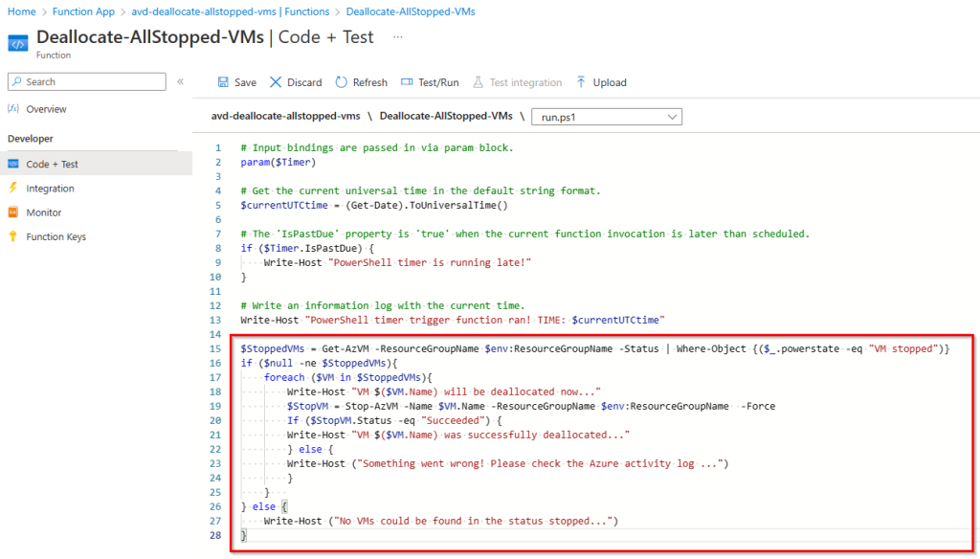The width and height of the screenshot is (980, 559).
Task: Refresh the code editor
Action: (x=361, y=82)
